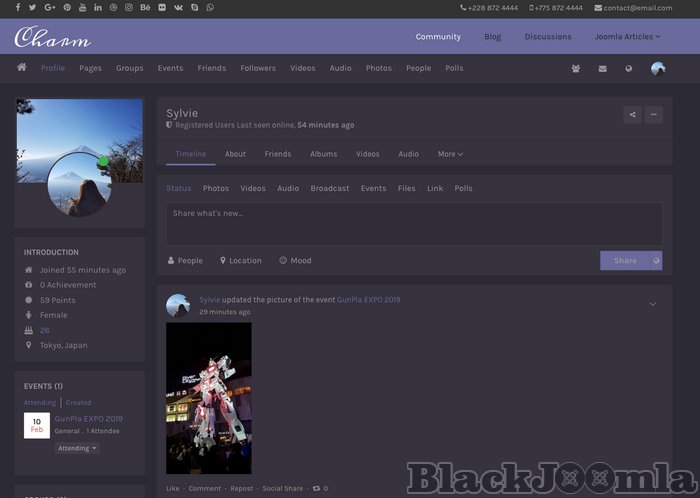Open the globe notifications icon

(x=629, y=69)
